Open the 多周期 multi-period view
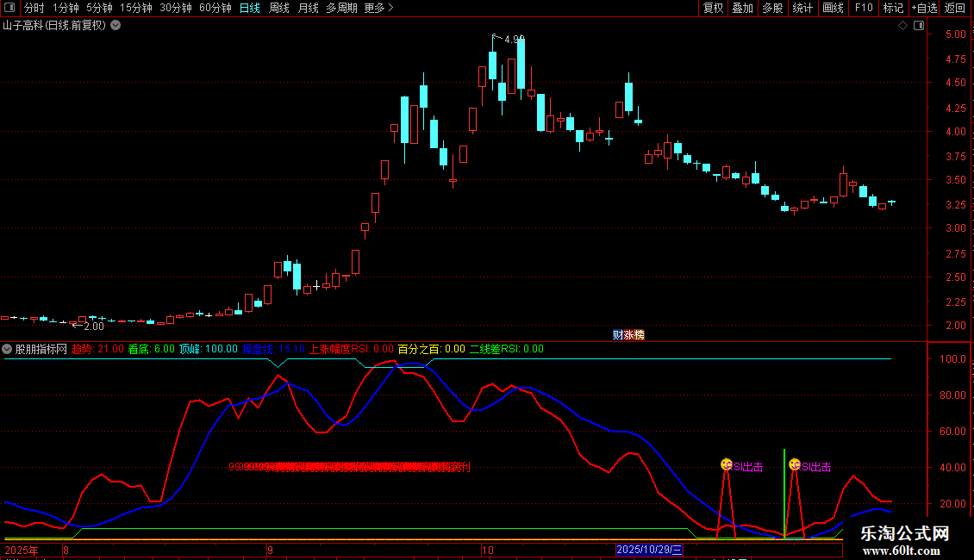The image size is (974, 560). pyautogui.click(x=341, y=8)
